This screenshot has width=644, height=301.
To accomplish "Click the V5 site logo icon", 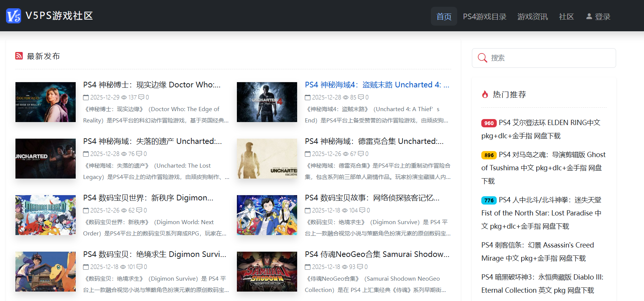I will pos(14,16).
